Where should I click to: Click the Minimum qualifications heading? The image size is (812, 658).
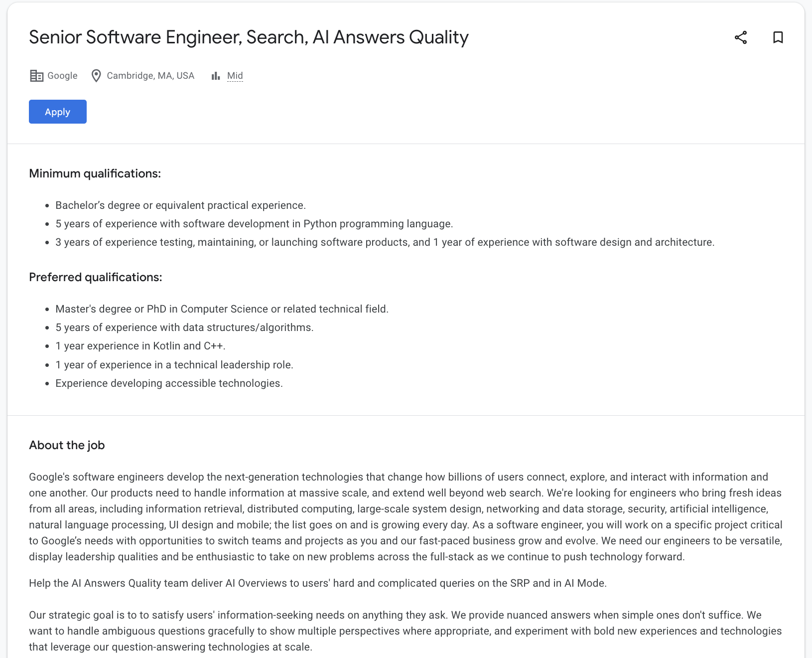pyautogui.click(x=95, y=173)
